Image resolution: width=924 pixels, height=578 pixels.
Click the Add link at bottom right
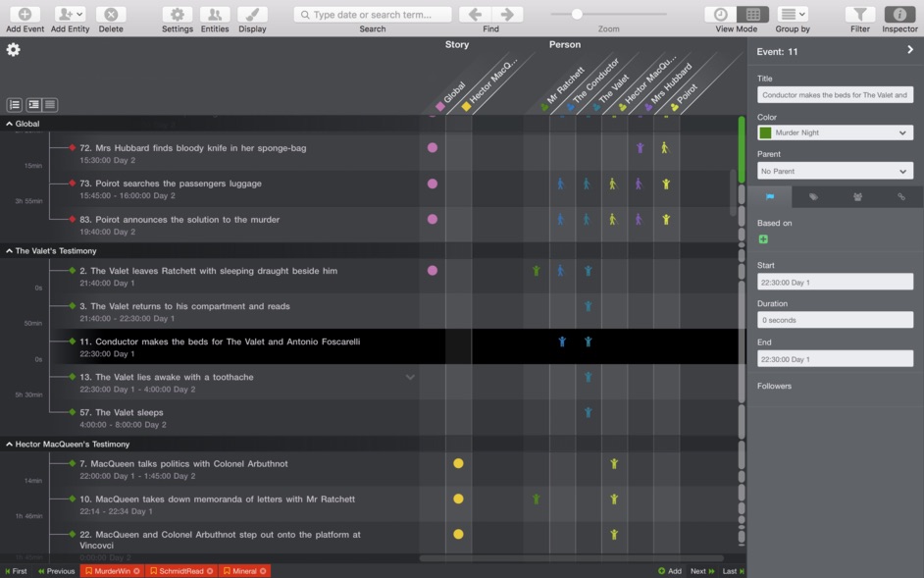pyautogui.click(x=670, y=570)
